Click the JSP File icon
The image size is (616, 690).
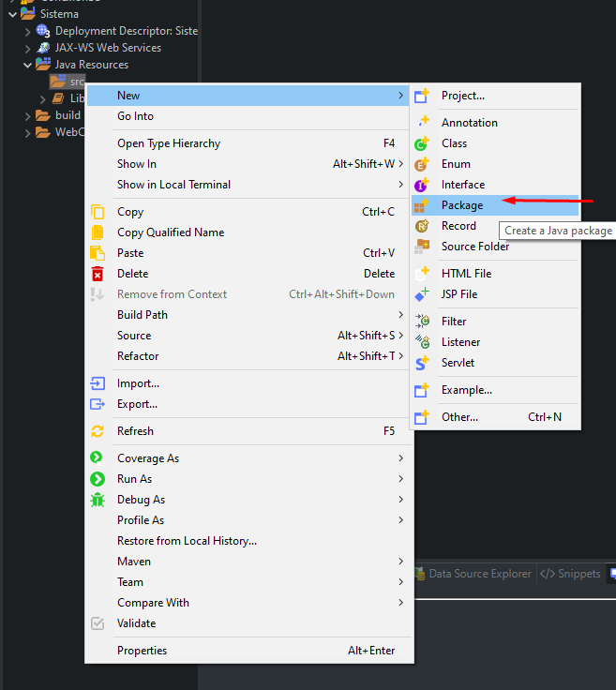pos(422,294)
